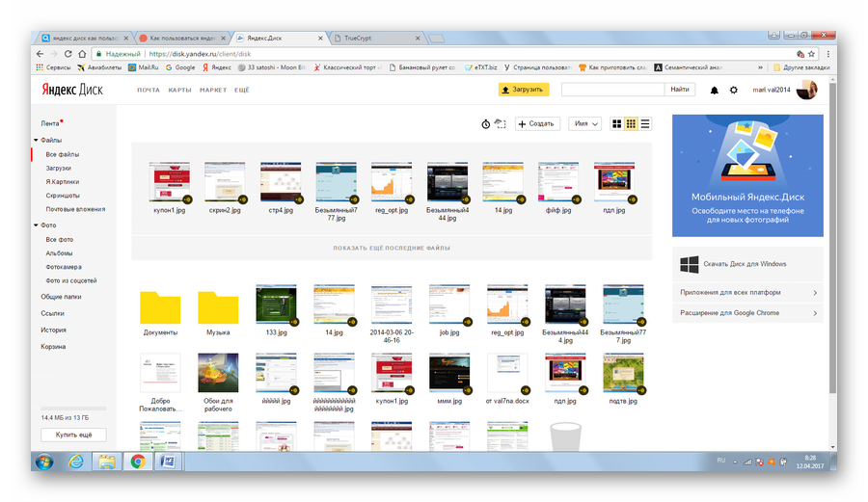
Task: Open settings gear icon in header
Action: point(733,90)
